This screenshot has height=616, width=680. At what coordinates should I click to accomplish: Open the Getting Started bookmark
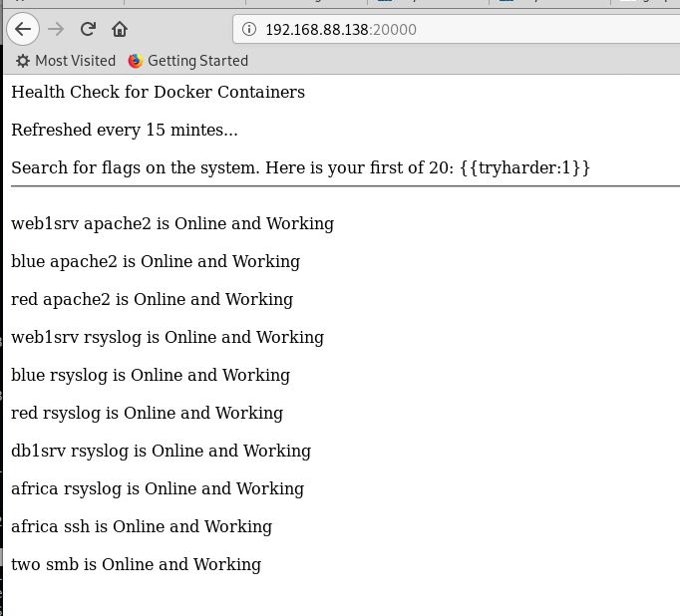pos(188,61)
